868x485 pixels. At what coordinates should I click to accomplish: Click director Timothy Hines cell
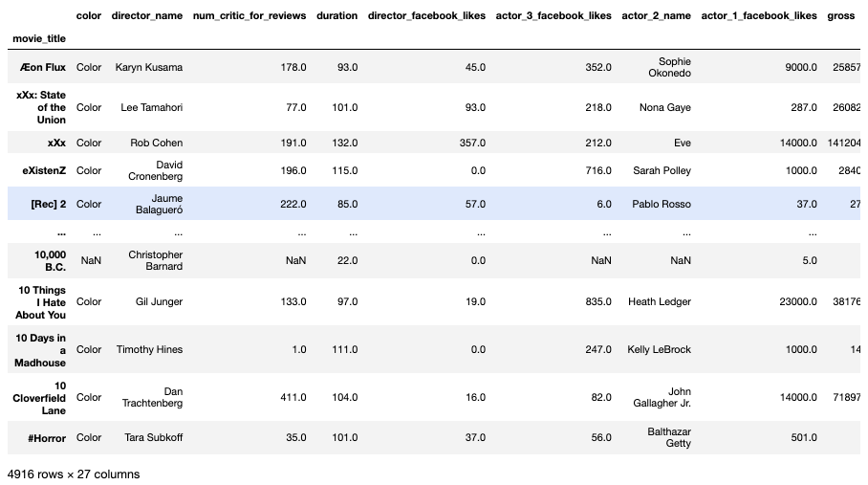tap(149, 349)
